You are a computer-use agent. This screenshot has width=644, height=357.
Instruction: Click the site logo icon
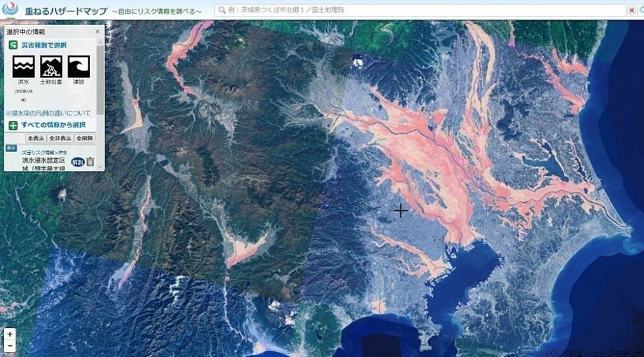click(x=10, y=9)
